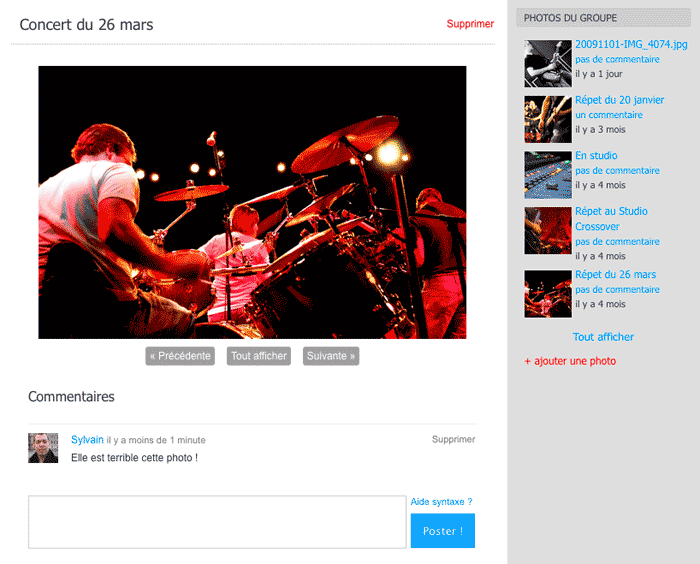Remove Sylvain's comment via Supprimer
The width and height of the screenshot is (700, 564).
453,439
